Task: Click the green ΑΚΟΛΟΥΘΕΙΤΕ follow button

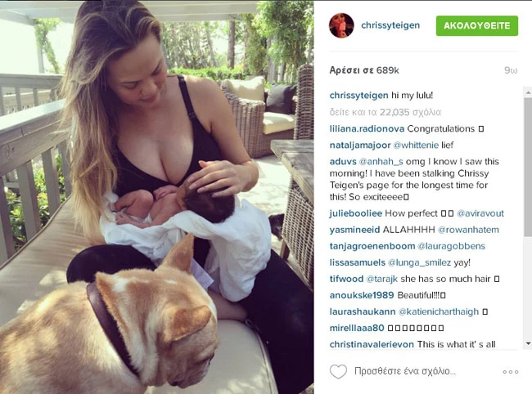Action: pos(477,25)
